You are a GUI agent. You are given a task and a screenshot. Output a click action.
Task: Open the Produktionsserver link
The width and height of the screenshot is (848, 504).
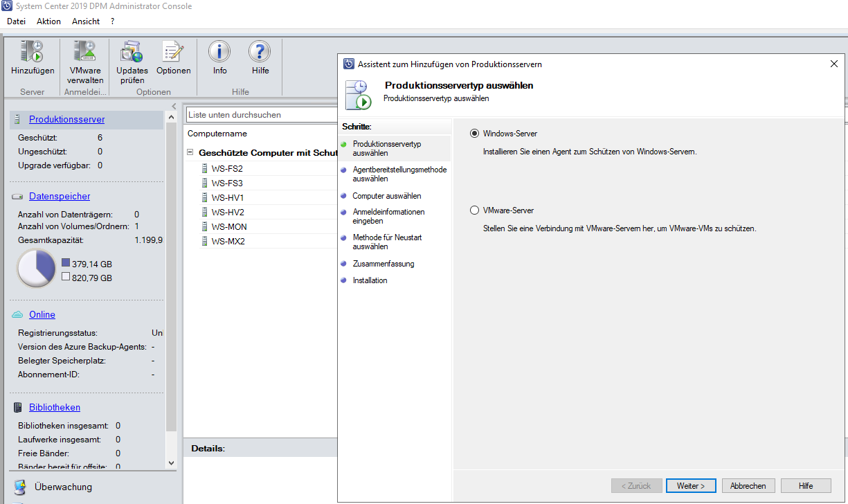tap(67, 120)
